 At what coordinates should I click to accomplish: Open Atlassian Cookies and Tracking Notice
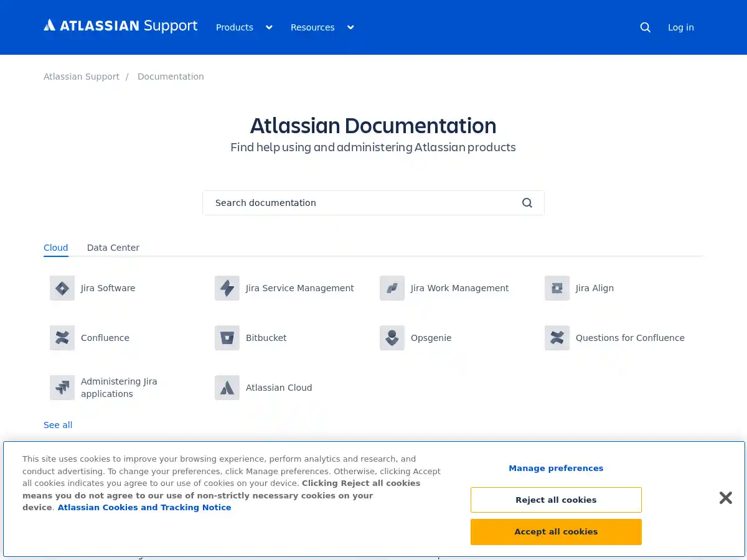point(144,507)
